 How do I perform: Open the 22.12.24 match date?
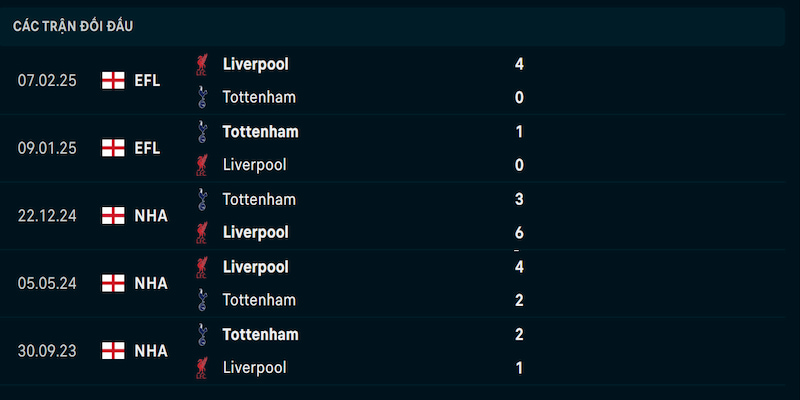[x=47, y=216]
